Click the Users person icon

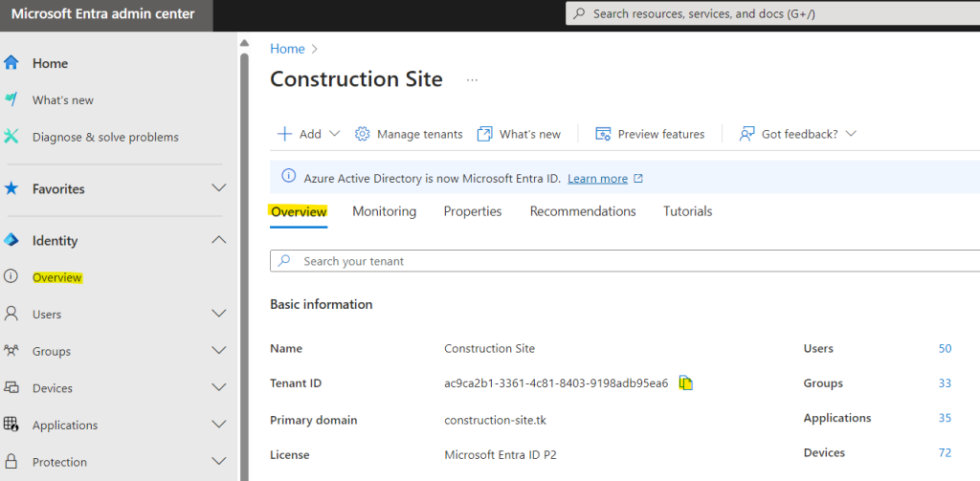click(11, 315)
